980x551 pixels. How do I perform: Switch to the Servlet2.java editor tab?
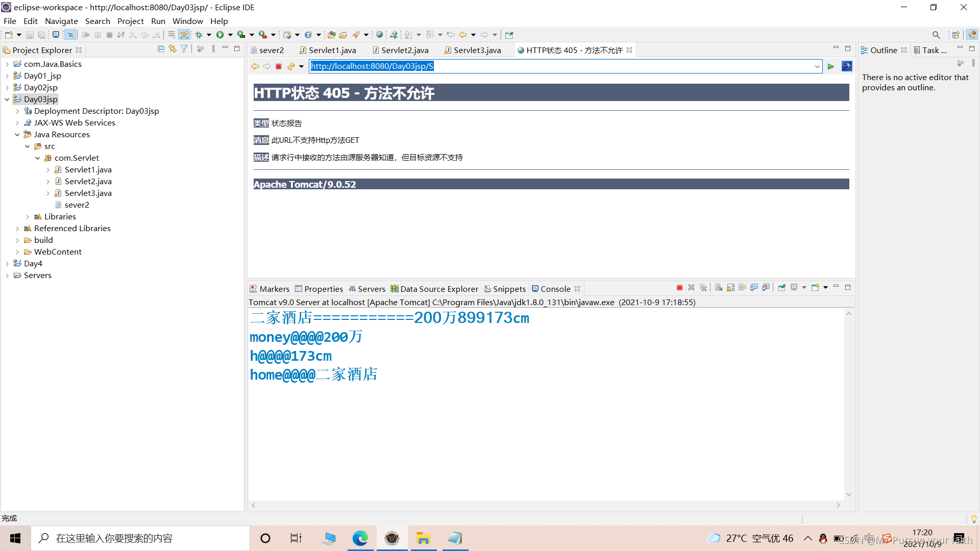pyautogui.click(x=404, y=50)
